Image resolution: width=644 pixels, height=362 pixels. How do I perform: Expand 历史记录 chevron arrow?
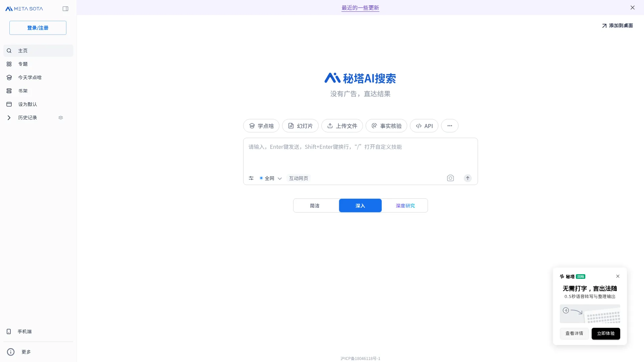(x=9, y=118)
